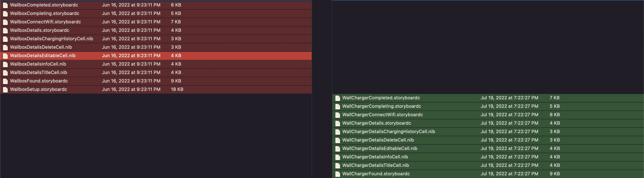Click the WallChargerDetails.storyboardc file icon
Viewport: 644px width, 178px height.
pos(337,123)
